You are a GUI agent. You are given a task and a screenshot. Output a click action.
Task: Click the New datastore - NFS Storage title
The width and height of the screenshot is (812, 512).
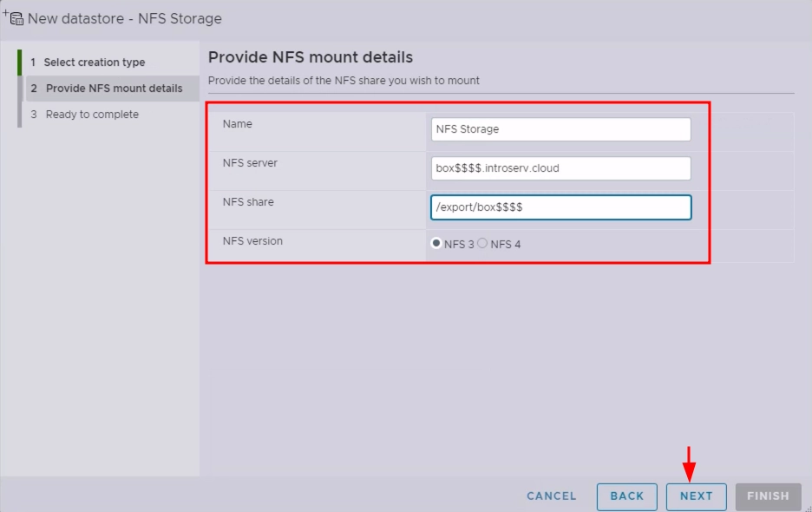click(124, 18)
